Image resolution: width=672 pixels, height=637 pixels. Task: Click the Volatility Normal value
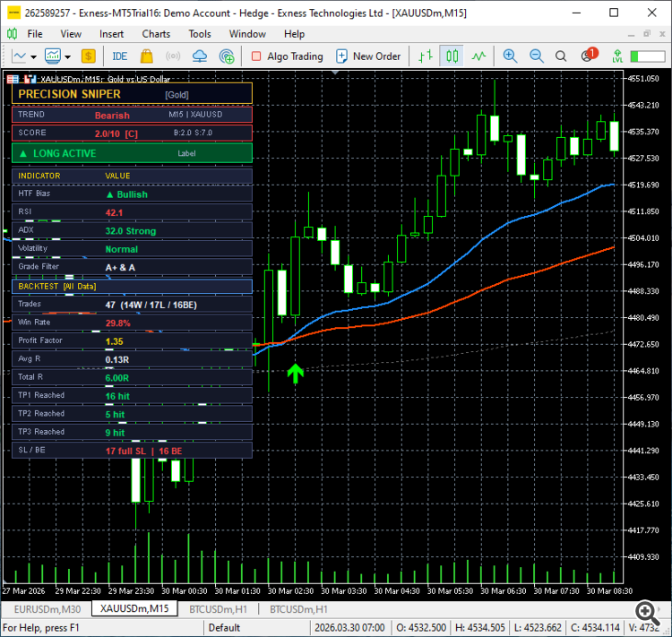click(x=122, y=249)
